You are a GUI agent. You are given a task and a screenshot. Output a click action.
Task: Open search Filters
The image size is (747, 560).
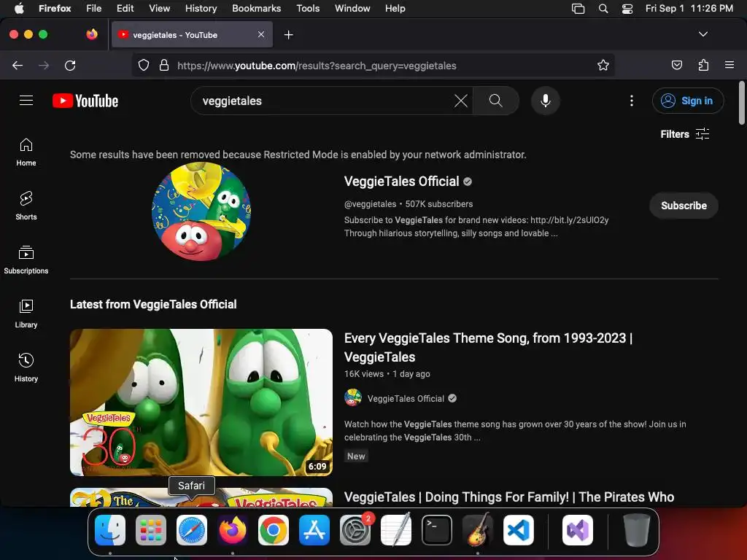(684, 134)
